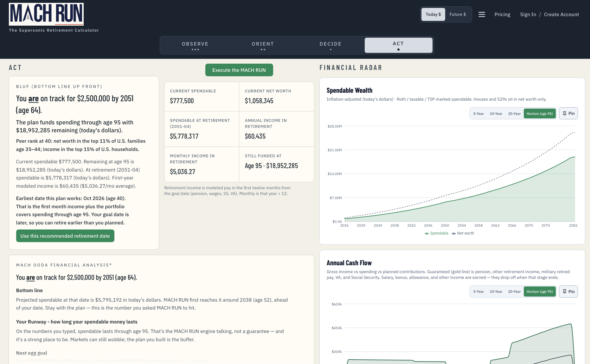590x364 pixels.
Task: Click the Annual Cash Flow chart title
Action: click(349, 263)
